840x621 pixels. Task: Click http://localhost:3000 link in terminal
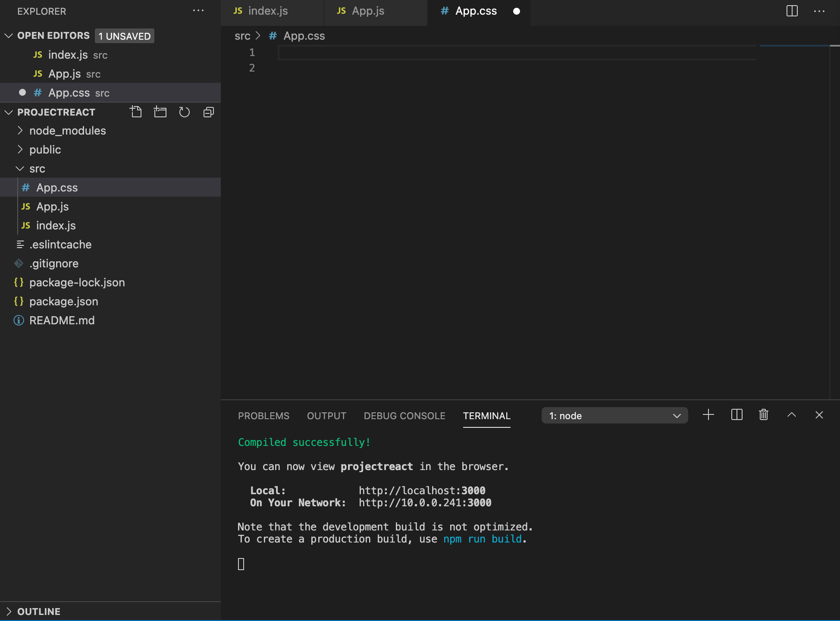click(422, 490)
